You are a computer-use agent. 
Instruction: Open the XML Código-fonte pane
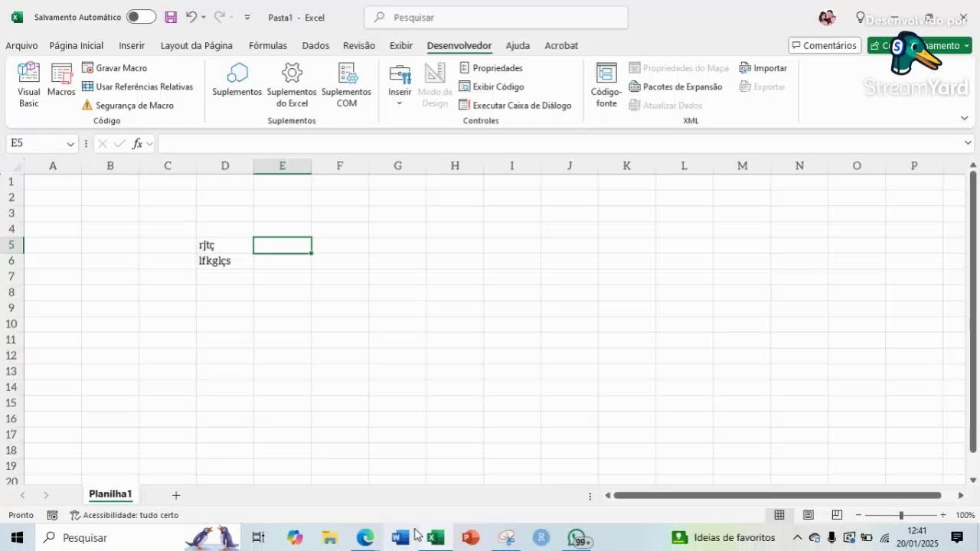click(x=606, y=85)
